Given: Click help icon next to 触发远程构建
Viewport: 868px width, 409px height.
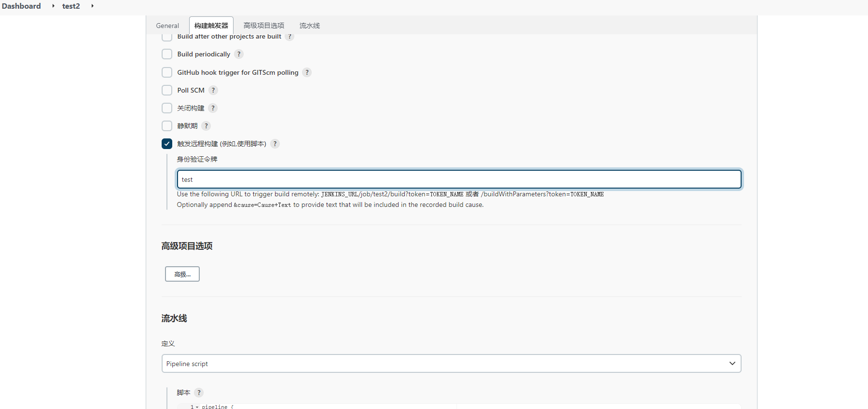Looking at the screenshot, I should pyautogui.click(x=275, y=144).
